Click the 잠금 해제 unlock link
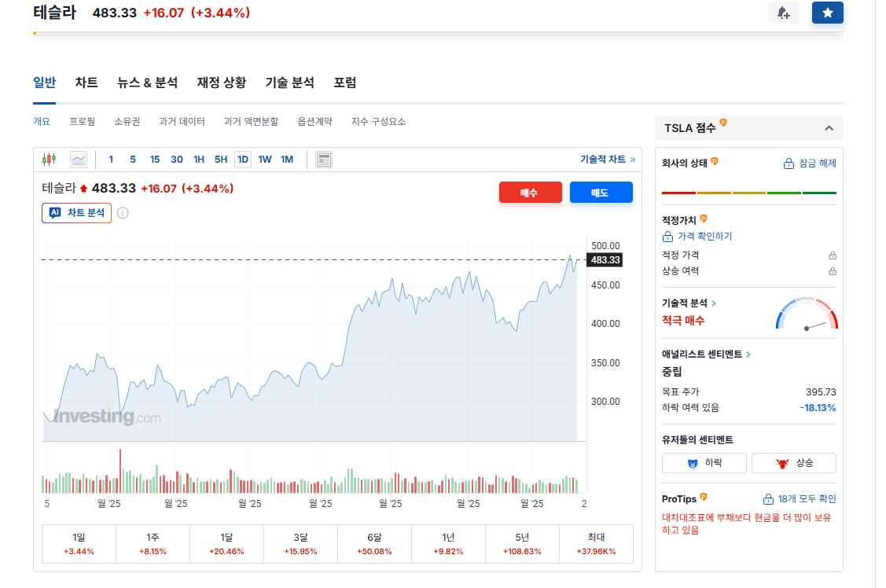 point(818,164)
